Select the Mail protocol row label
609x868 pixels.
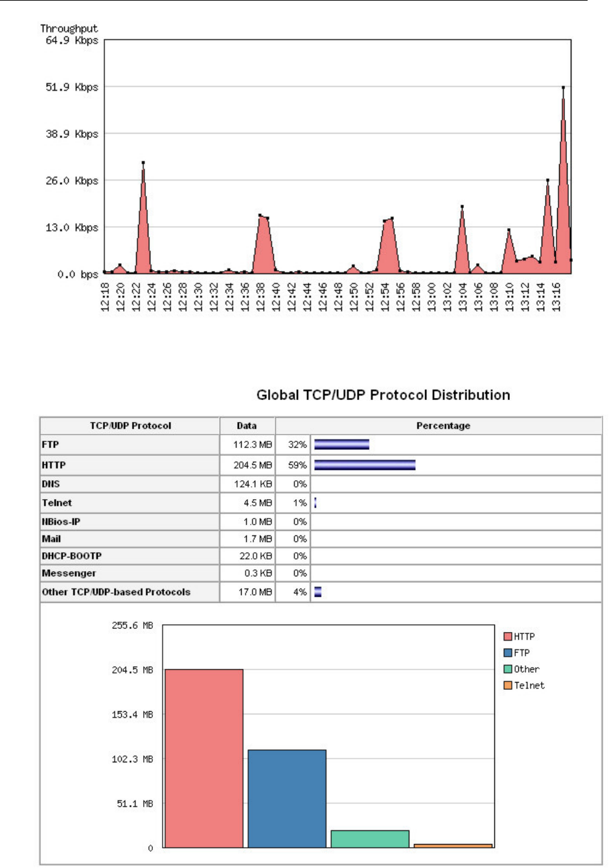[52, 539]
